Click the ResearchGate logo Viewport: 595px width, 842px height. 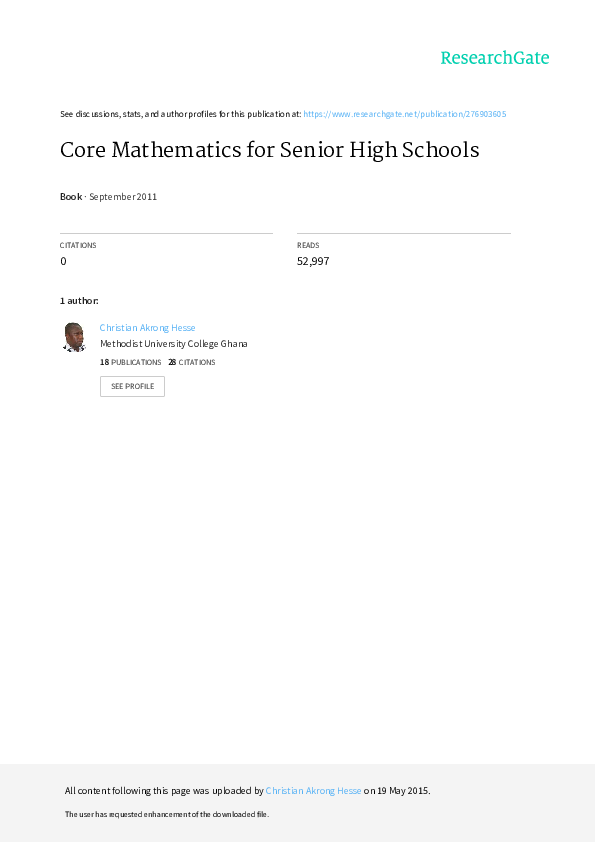(495, 57)
